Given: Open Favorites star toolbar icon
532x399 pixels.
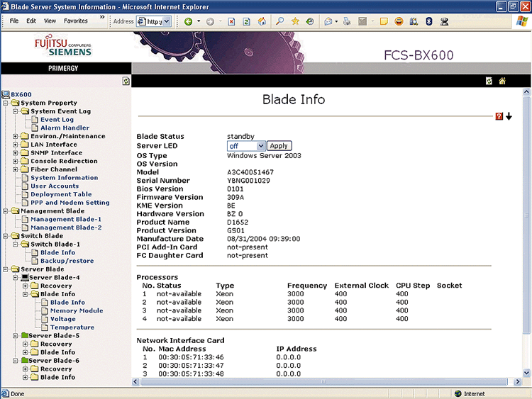Looking at the screenshot, I should pyautogui.click(x=295, y=22).
